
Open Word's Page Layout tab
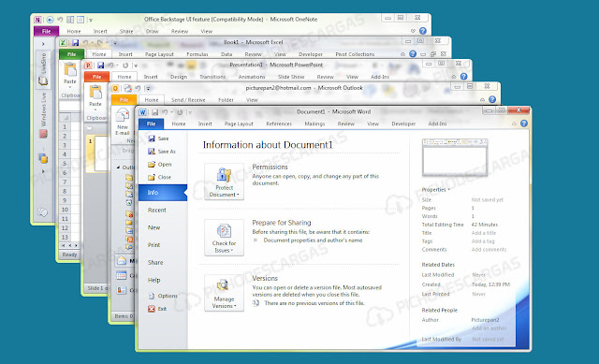[x=239, y=124]
